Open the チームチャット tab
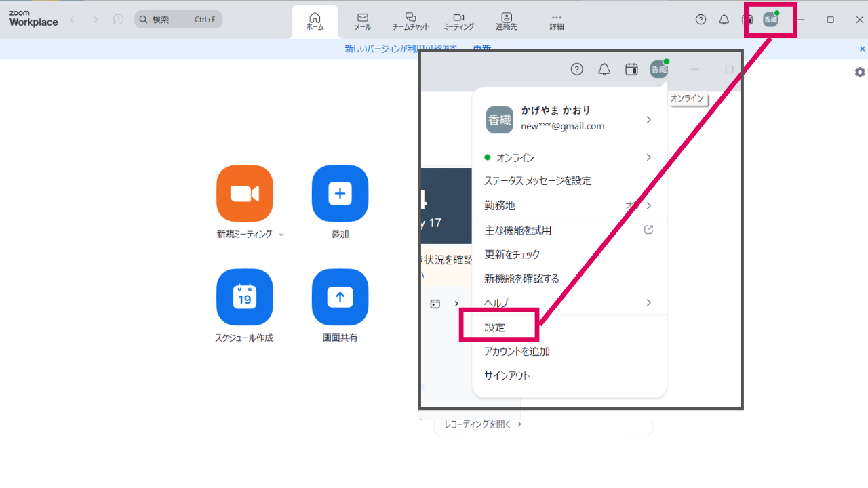The image size is (868, 488). click(410, 22)
